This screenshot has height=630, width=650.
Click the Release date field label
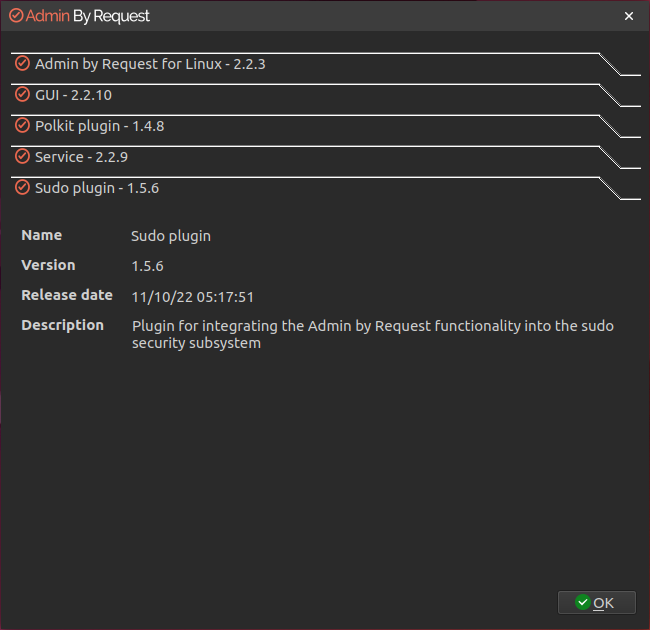(67, 295)
